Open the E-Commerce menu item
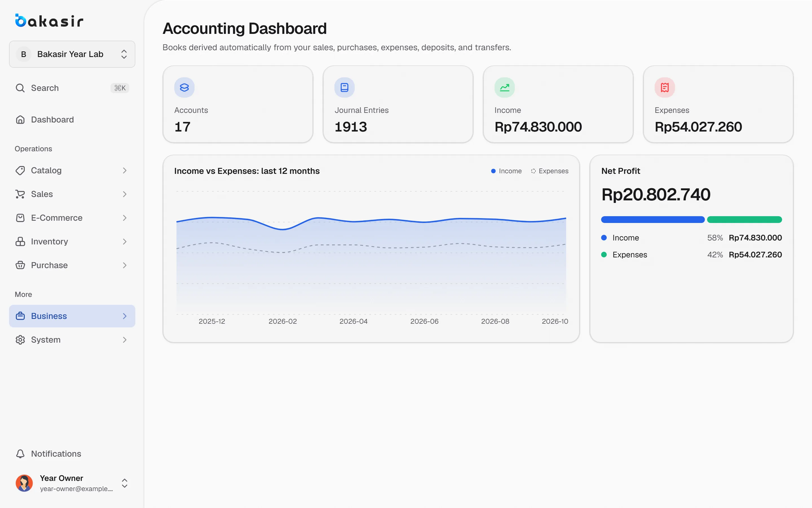The image size is (812, 508). pos(72,218)
